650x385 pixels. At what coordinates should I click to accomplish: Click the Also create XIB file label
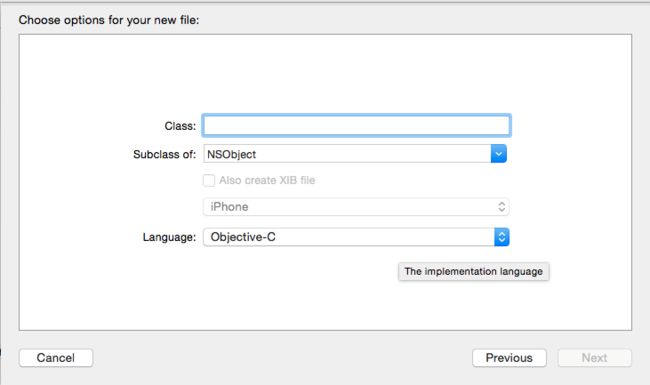coord(267,180)
